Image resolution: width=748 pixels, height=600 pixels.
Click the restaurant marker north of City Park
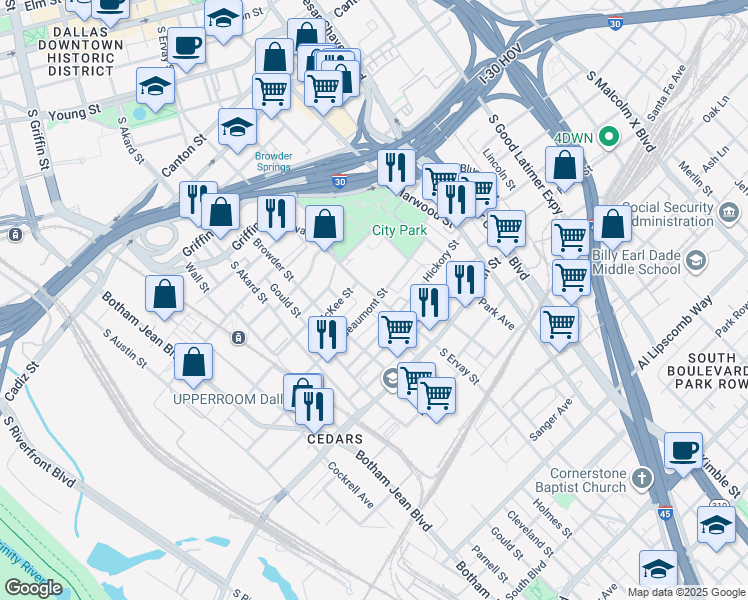tap(396, 169)
